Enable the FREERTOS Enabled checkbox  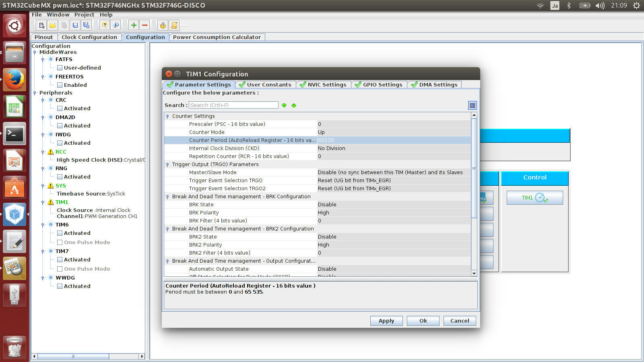pos(60,85)
